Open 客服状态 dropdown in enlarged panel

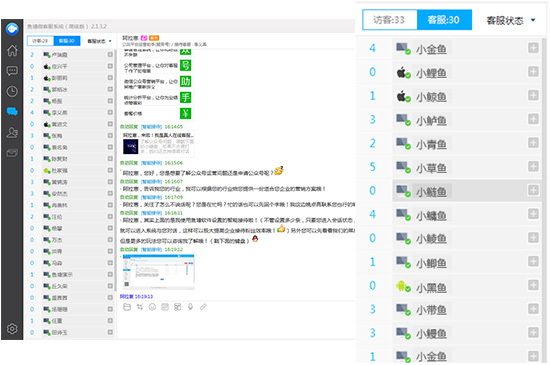click(x=510, y=20)
